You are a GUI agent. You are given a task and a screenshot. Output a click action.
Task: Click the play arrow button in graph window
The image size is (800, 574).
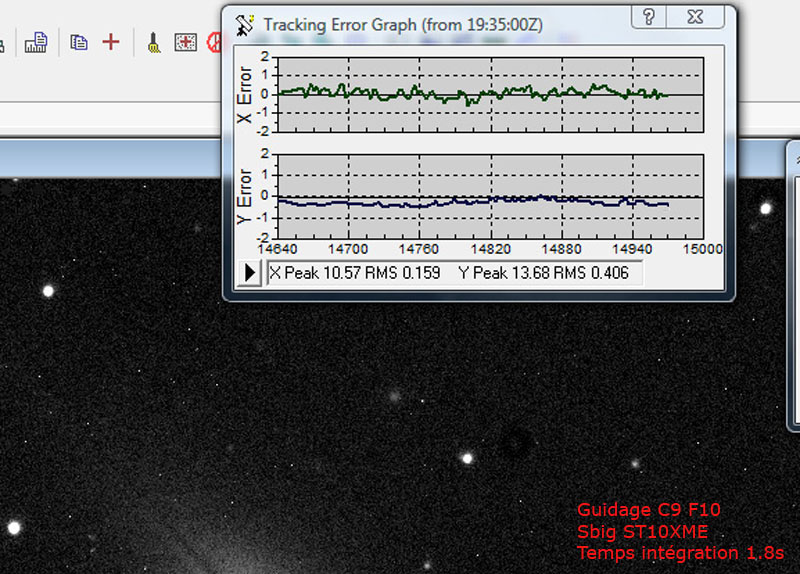click(x=249, y=272)
